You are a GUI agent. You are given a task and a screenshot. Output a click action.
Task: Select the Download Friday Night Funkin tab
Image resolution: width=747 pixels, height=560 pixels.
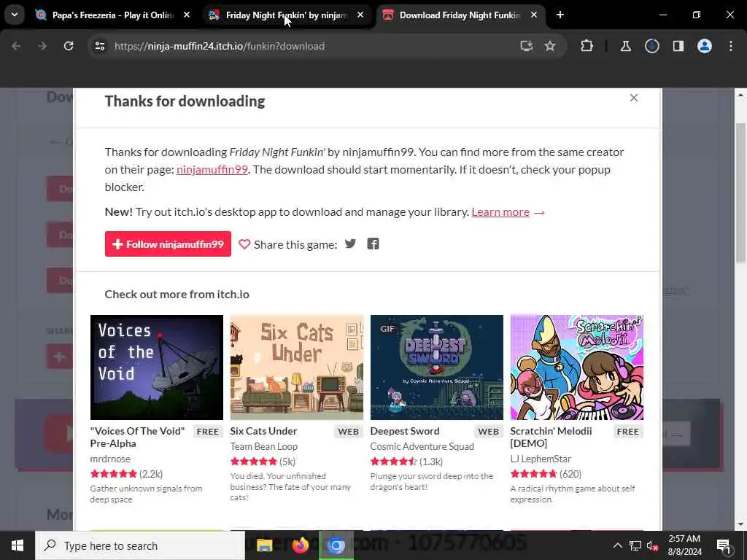[460, 15]
